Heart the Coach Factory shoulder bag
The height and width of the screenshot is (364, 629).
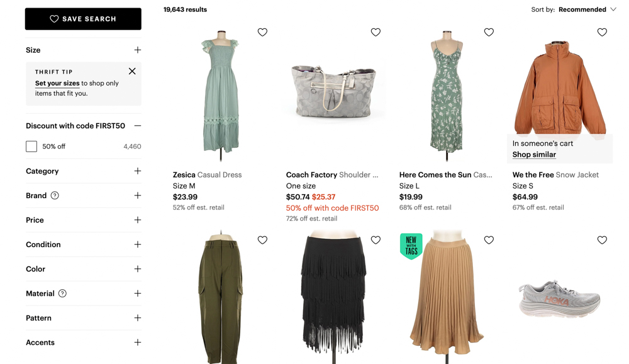click(376, 32)
